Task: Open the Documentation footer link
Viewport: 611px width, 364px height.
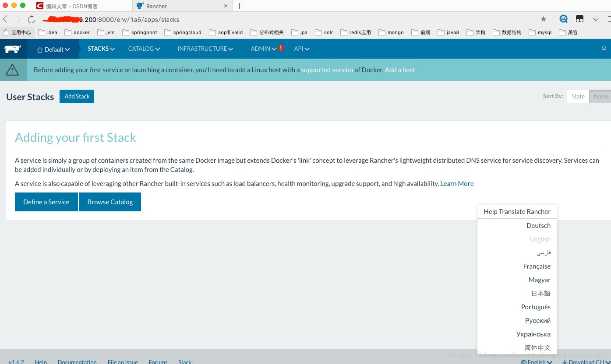Action: (x=77, y=362)
